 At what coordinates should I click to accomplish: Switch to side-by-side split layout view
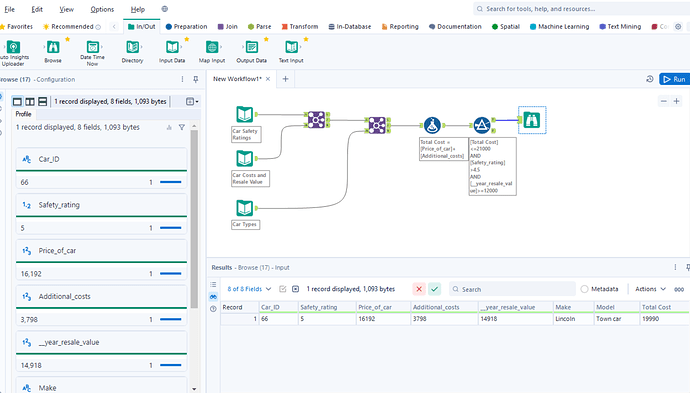(x=30, y=102)
